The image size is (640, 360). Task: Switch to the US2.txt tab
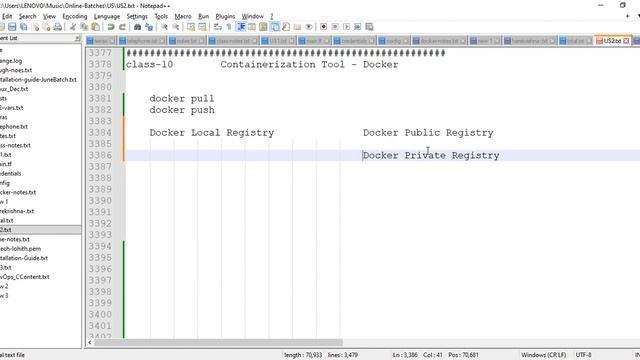(611, 41)
